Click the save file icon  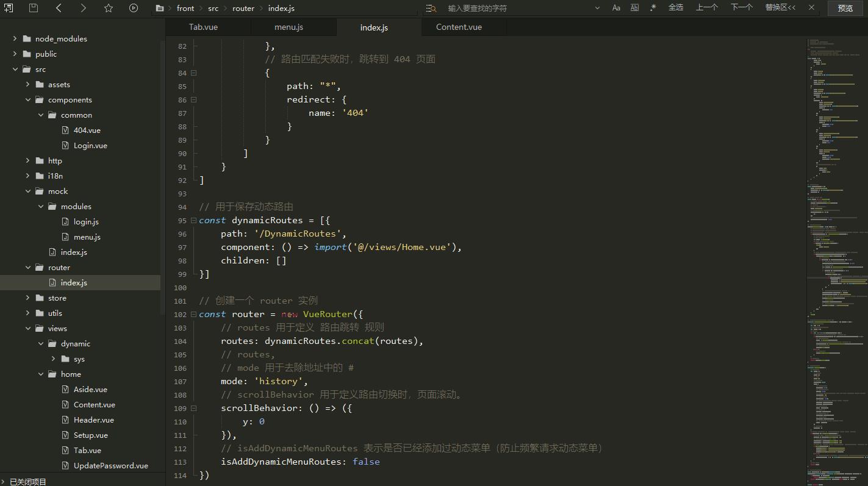pyautogui.click(x=34, y=8)
